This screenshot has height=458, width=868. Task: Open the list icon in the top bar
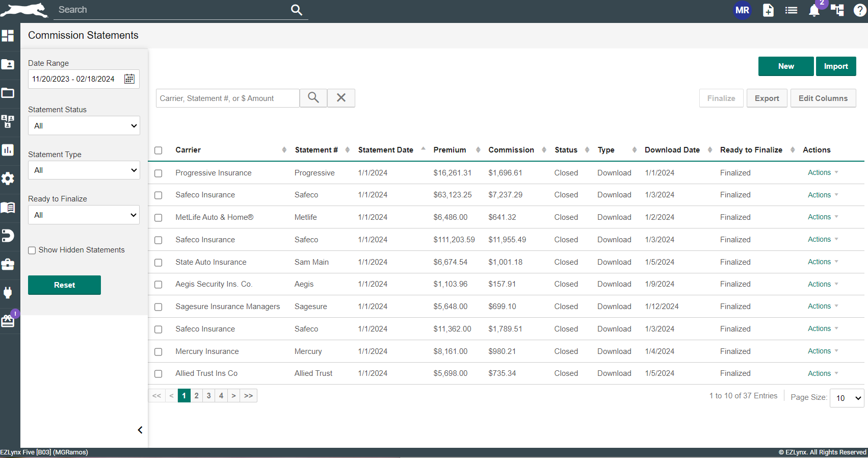click(x=791, y=10)
